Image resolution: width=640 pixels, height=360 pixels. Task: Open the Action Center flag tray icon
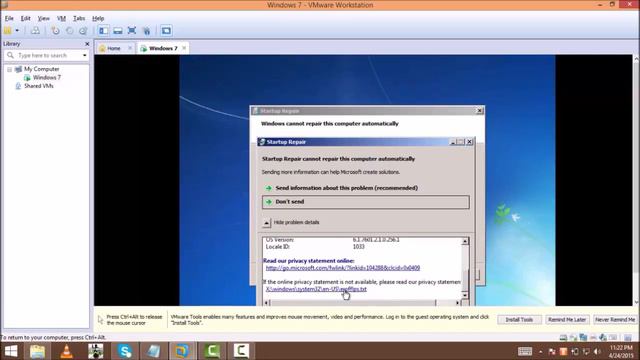click(551, 351)
